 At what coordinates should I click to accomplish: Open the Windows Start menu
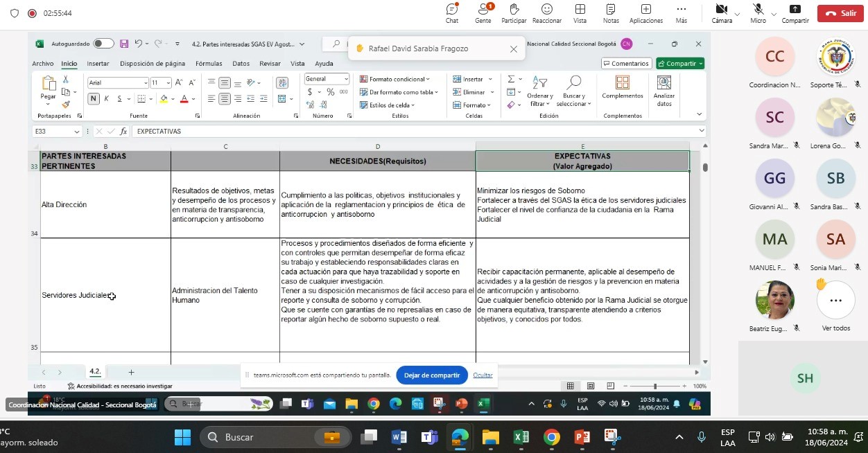(182, 437)
